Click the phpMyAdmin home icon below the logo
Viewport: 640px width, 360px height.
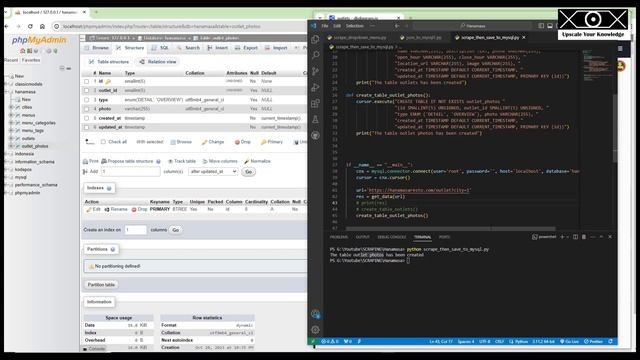pos(23,51)
